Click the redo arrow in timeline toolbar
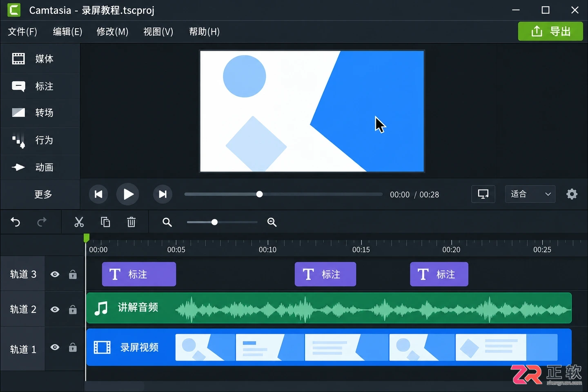The height and width of the screenshot is (392, 588). coord(42,222)
